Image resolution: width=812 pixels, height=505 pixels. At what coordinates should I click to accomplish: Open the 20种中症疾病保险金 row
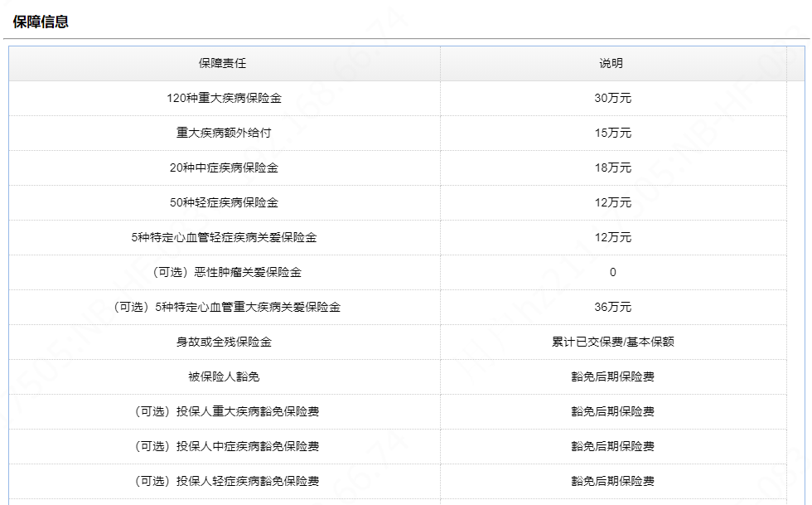(x=225, y=167)
